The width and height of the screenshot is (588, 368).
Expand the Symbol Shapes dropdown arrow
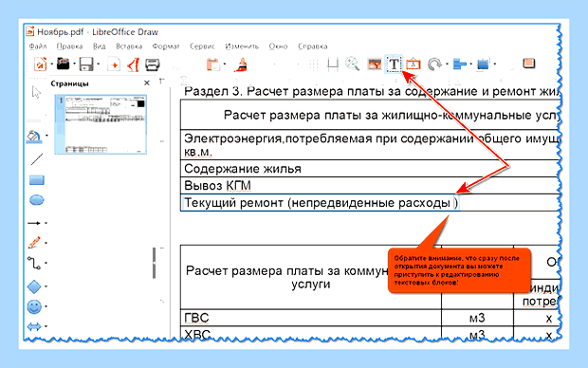pos(46,306)
